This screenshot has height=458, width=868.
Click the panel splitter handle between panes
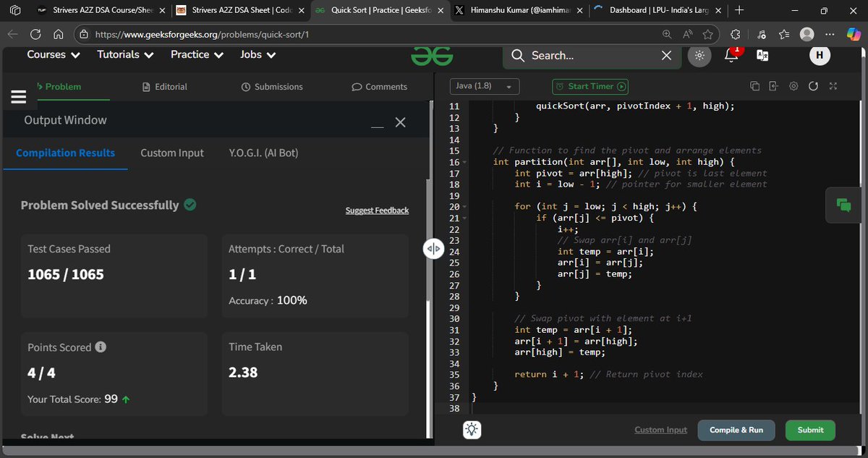pyautogui.click(x=433, y=249)
